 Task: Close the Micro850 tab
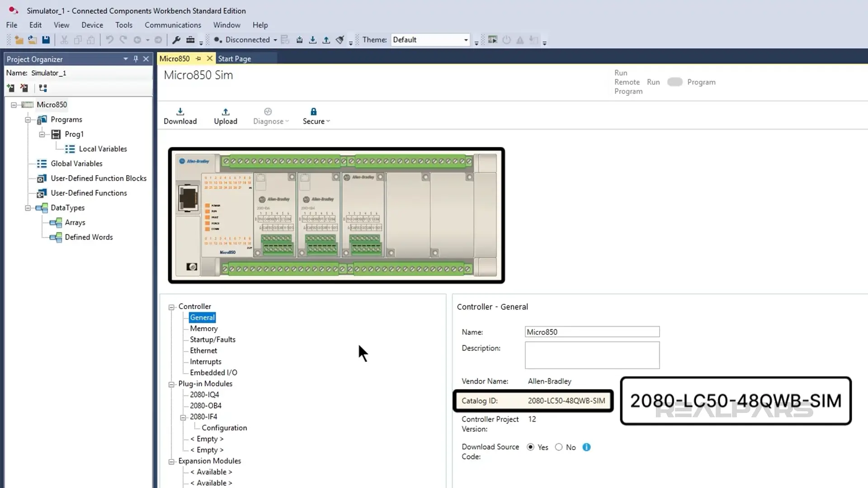pos(209,58)
